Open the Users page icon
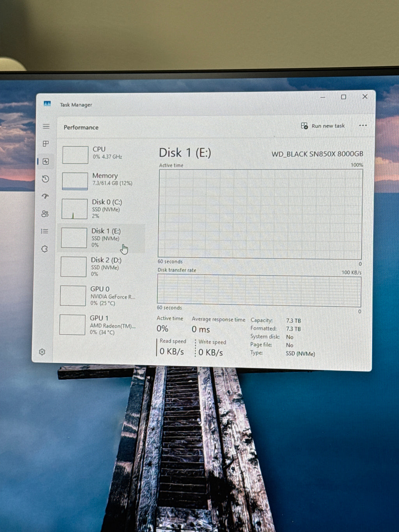This screenshot has width=399, height=532. click(x=45, y=214)
